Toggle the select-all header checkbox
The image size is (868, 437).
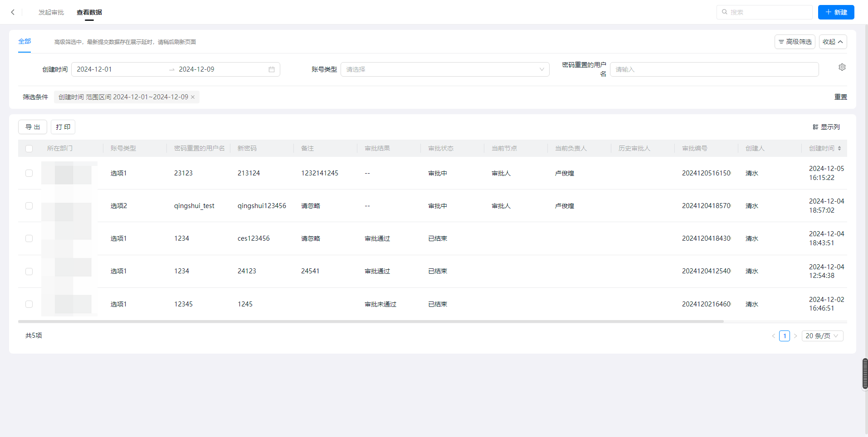pos(29,149)
